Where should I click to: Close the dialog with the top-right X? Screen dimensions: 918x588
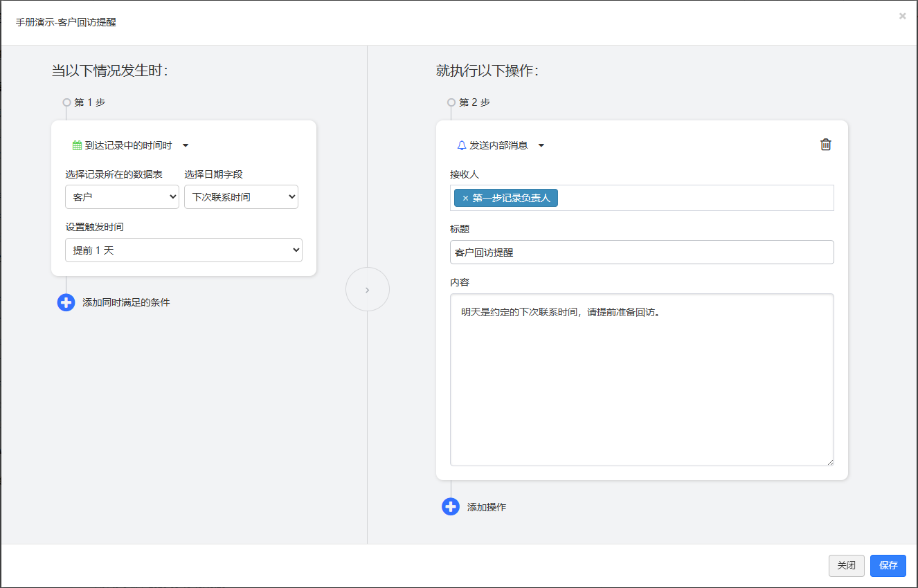click(902, 16)
